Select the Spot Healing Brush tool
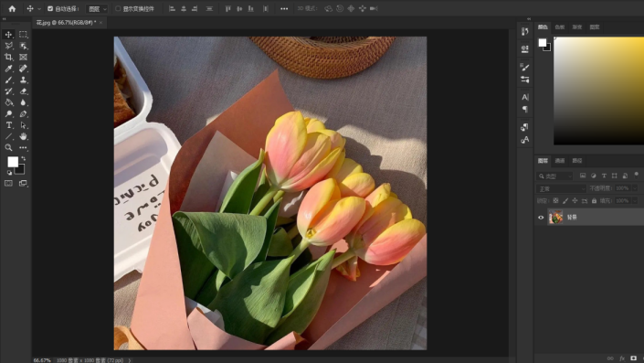Screen dimensions: 644x363 tap(24, 69)
